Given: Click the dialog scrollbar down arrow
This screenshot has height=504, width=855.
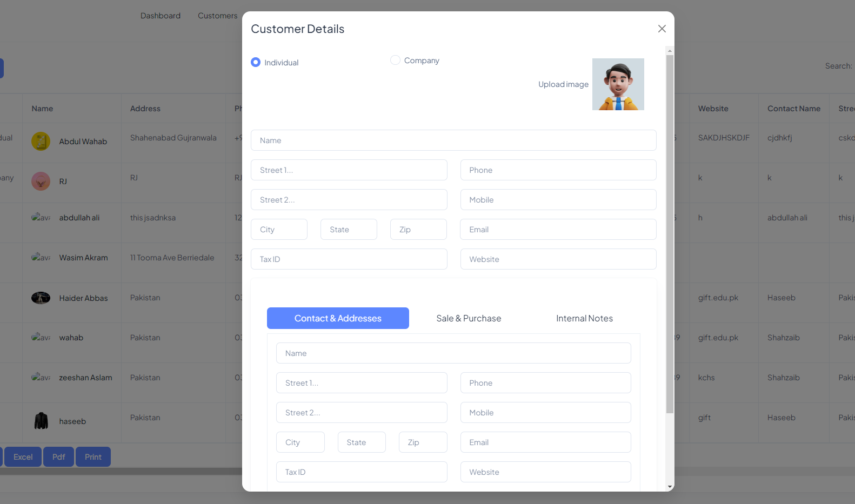Looking at the screenshot, I should pyautogui.click(x=670, y=487).
